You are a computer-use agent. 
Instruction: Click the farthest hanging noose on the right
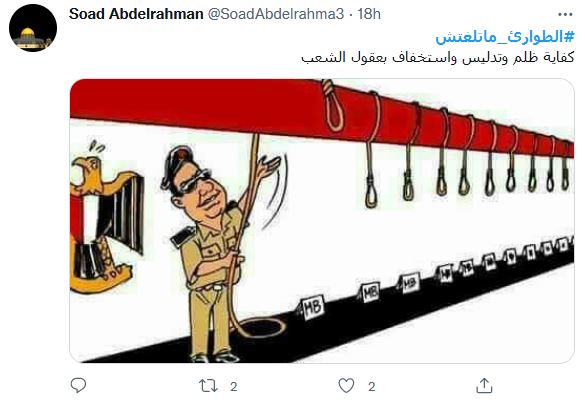(566, 172)
